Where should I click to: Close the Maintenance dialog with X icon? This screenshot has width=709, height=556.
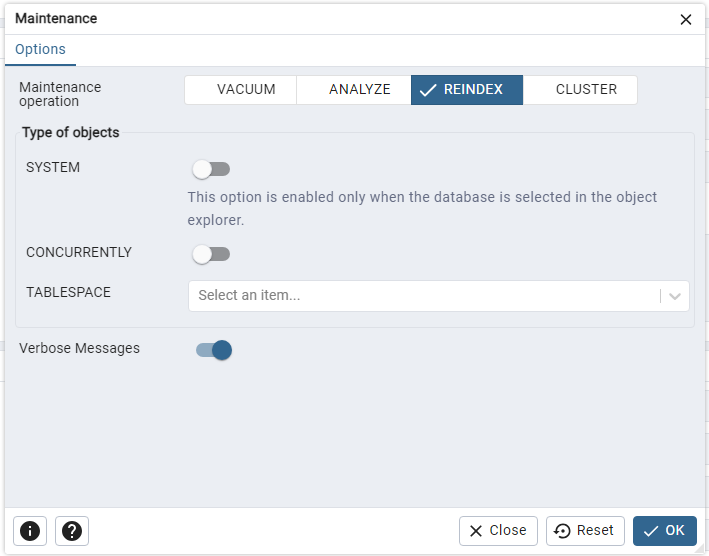point(685,19)
